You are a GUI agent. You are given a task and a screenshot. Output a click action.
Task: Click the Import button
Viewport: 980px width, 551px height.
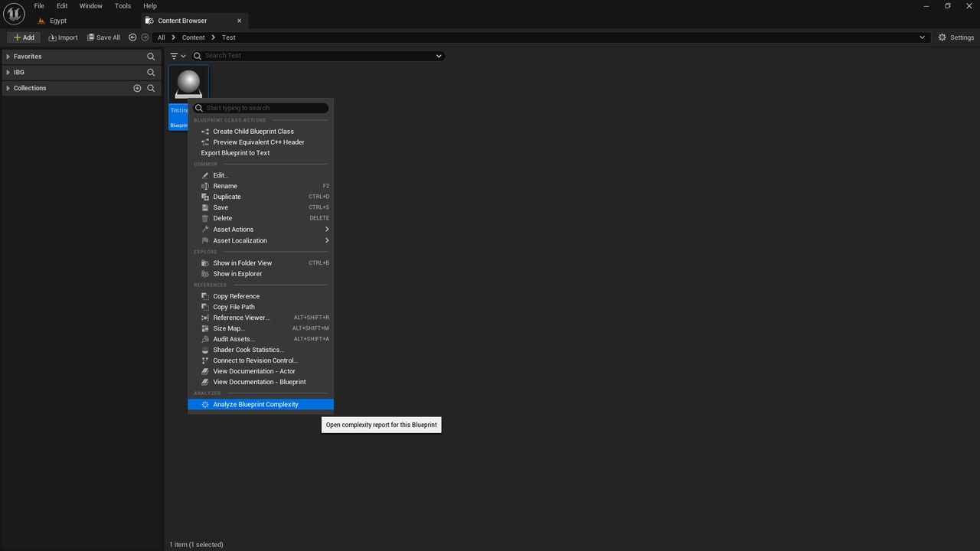point(63,37)
